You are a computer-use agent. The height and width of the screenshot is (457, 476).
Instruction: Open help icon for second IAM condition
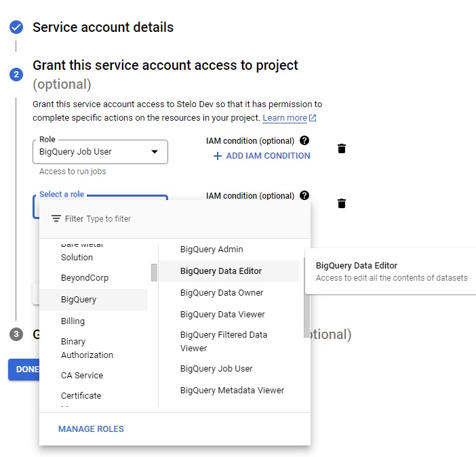coord(304,196)
